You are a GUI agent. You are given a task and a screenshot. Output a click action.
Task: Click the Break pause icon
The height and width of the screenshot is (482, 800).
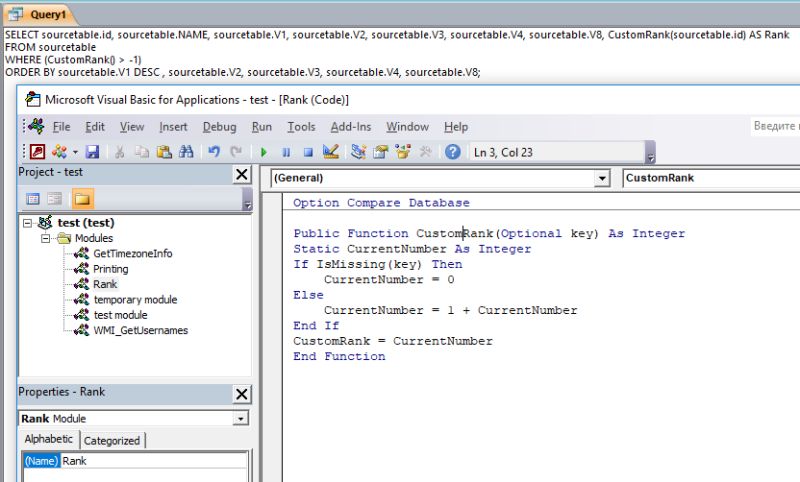point(286,152)
